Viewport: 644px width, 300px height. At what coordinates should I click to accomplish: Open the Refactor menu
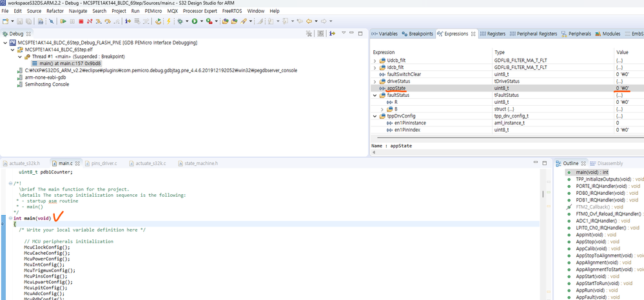click(55, 11)
